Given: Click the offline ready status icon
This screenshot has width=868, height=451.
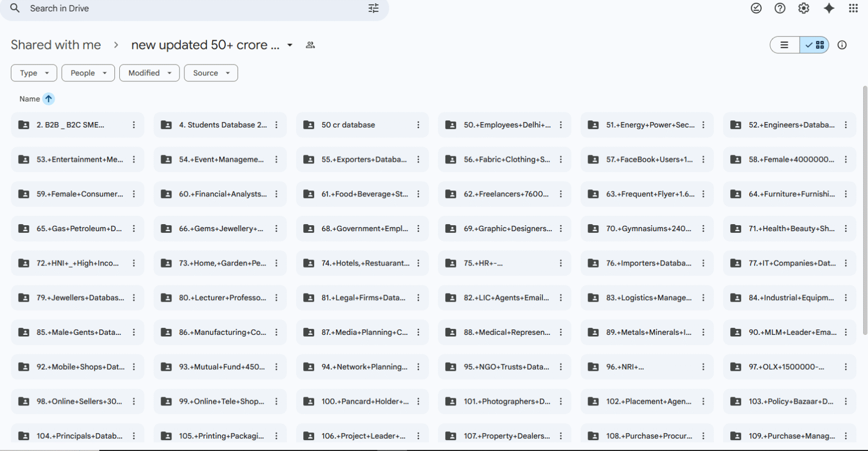Looking at the screenshot, I should tap(756, 8).
